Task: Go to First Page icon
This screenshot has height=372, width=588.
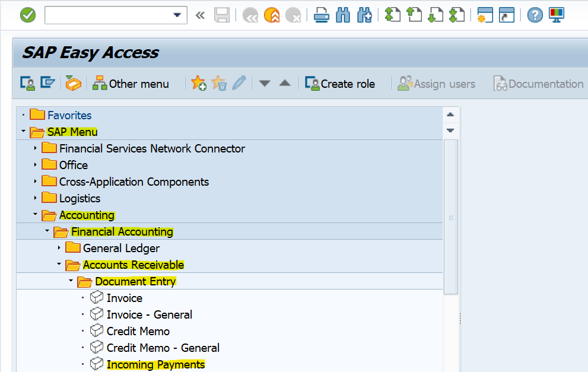Action: click(393, 15)
